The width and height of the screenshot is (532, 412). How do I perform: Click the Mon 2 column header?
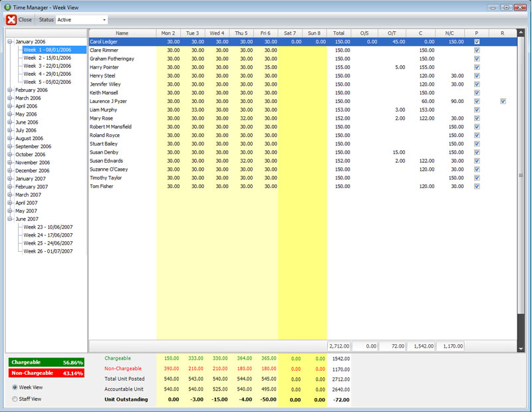click(x=168, y=33)
